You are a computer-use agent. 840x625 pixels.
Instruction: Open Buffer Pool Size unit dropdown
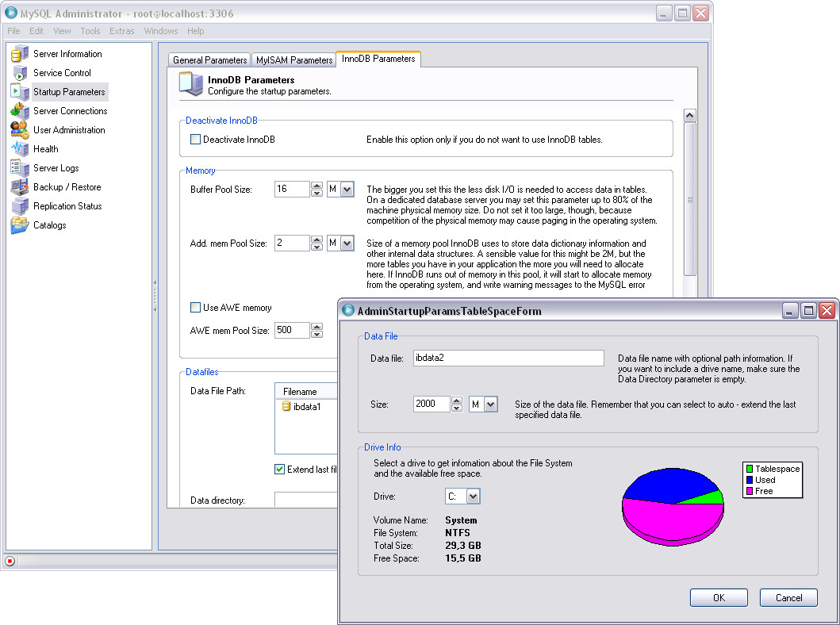[347, 189]
